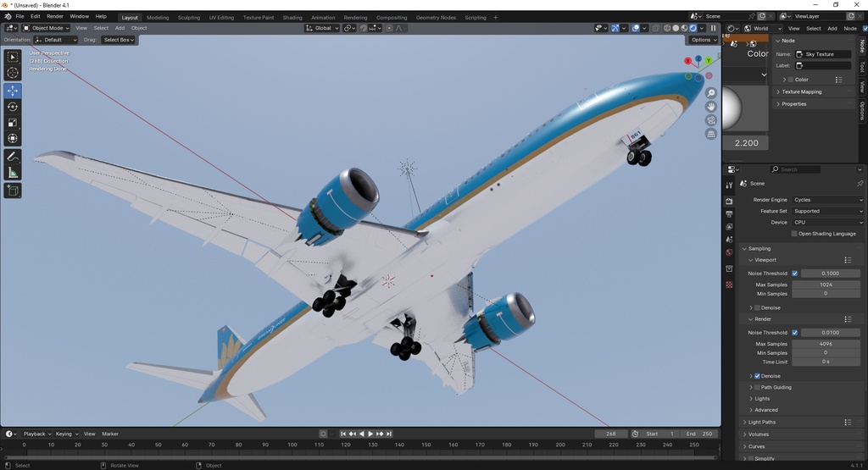Click the zoom magnifier viewport gizmo
The image size is (868, 470).
pos(711,93)
